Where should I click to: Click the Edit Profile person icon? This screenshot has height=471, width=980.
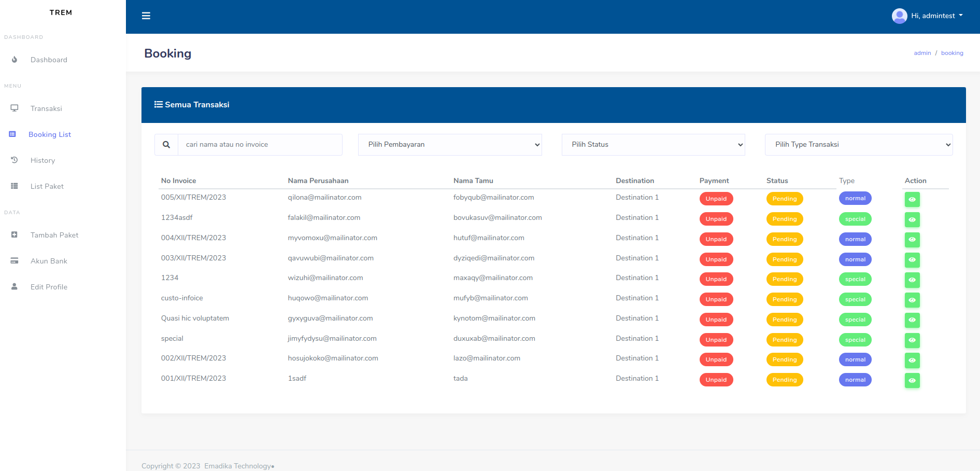click(x=15, y=287)
